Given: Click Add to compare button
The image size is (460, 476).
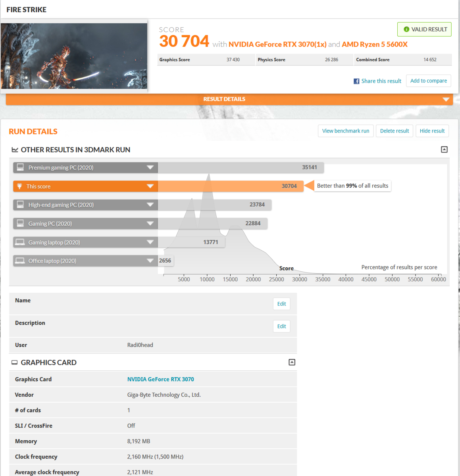Looking at the screenshot, I should coord(429,81).
